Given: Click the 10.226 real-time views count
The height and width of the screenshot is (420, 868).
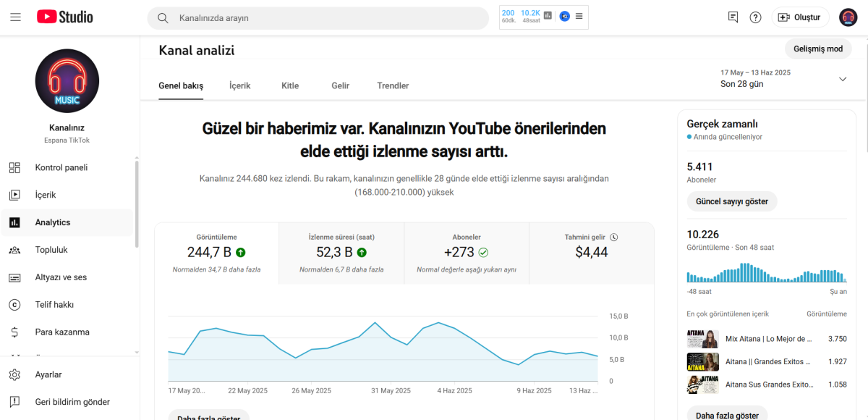Looking at the screenshot, I should 703,234.
